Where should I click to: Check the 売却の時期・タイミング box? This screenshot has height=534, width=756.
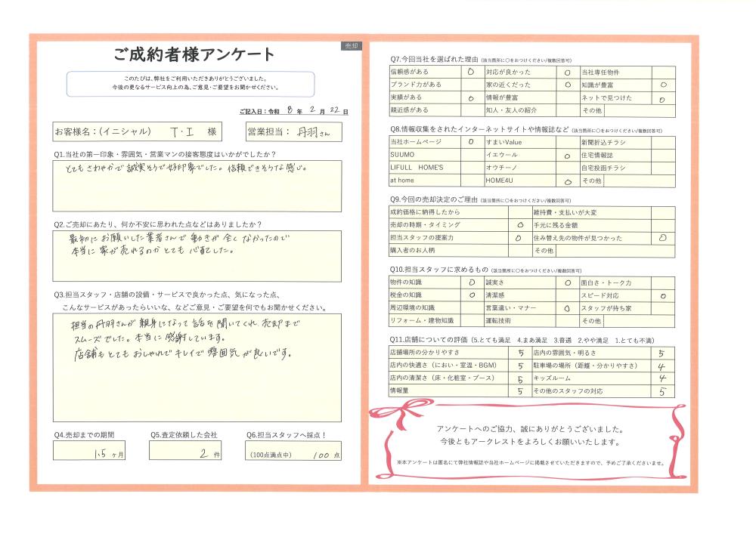pos(519,225)
